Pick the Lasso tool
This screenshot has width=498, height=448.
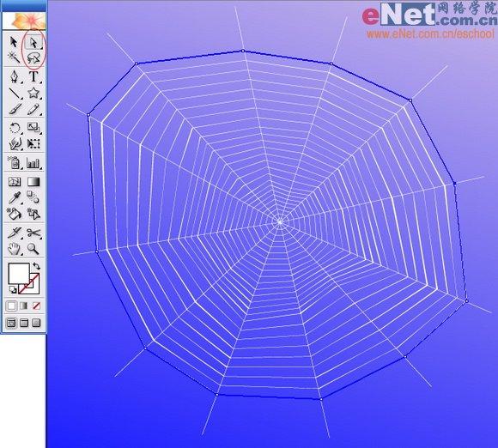(33, 58)
